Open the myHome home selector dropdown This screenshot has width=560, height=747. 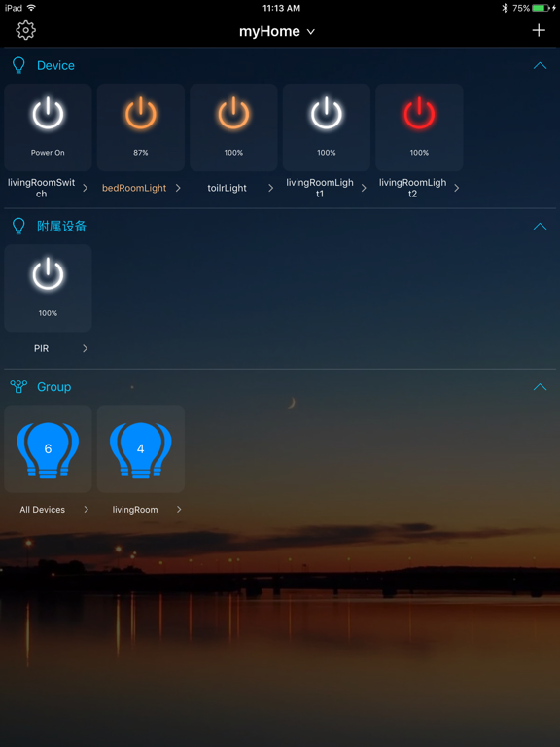point(277,31)
